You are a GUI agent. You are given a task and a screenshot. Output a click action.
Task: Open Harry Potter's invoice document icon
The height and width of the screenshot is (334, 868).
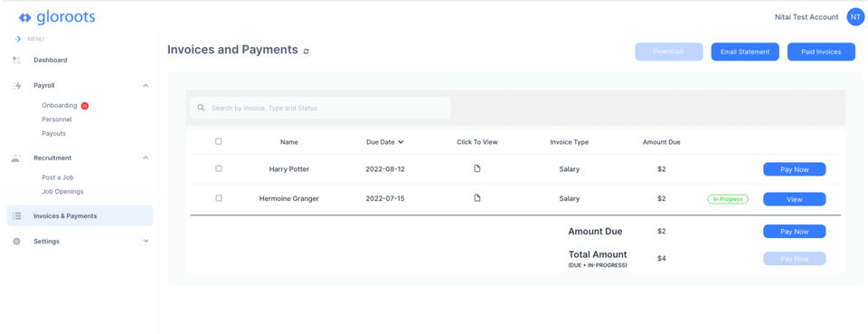(x=477, y=168)
